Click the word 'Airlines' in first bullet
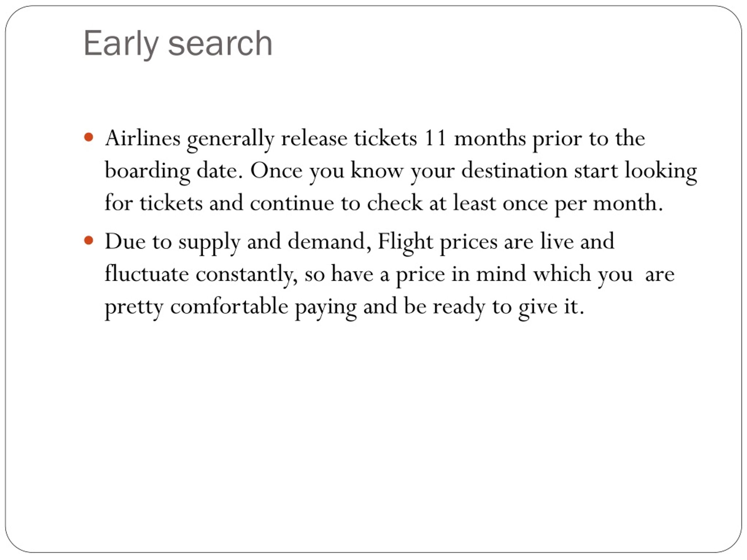 click(142, 138)
